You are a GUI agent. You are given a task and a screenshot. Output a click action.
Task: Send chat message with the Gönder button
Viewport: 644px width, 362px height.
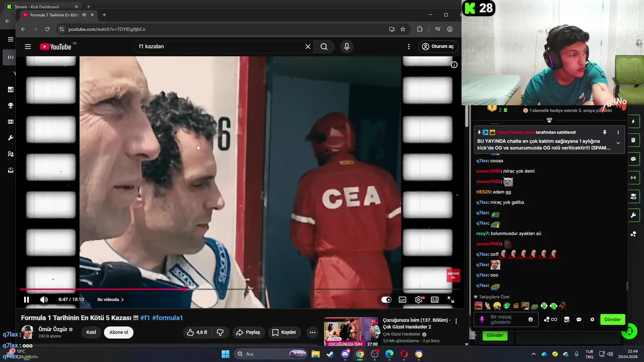(x=612, y=320)
